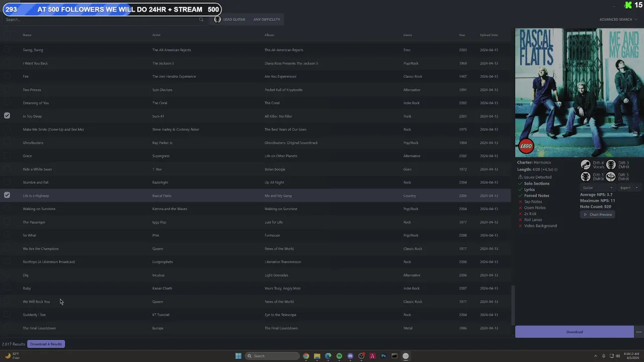Click the Windows taskbar Search box
Screen dimensions: 644x362
coord(272,356)
